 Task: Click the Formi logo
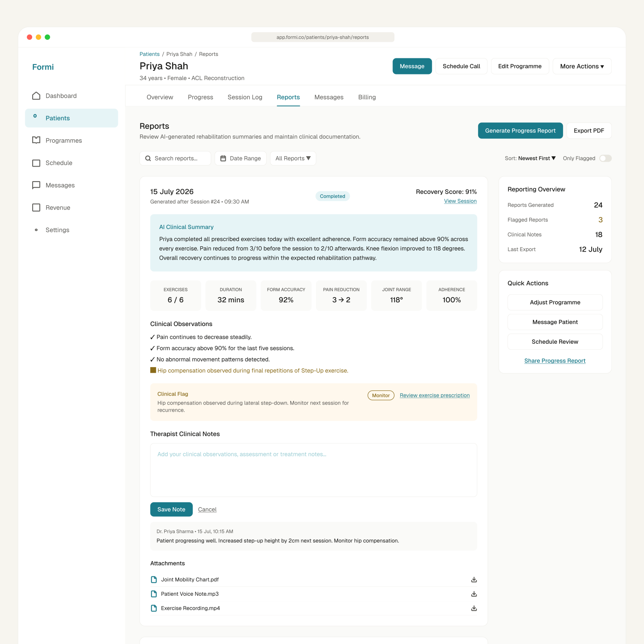pyautogui.click(x=43, y=67)
